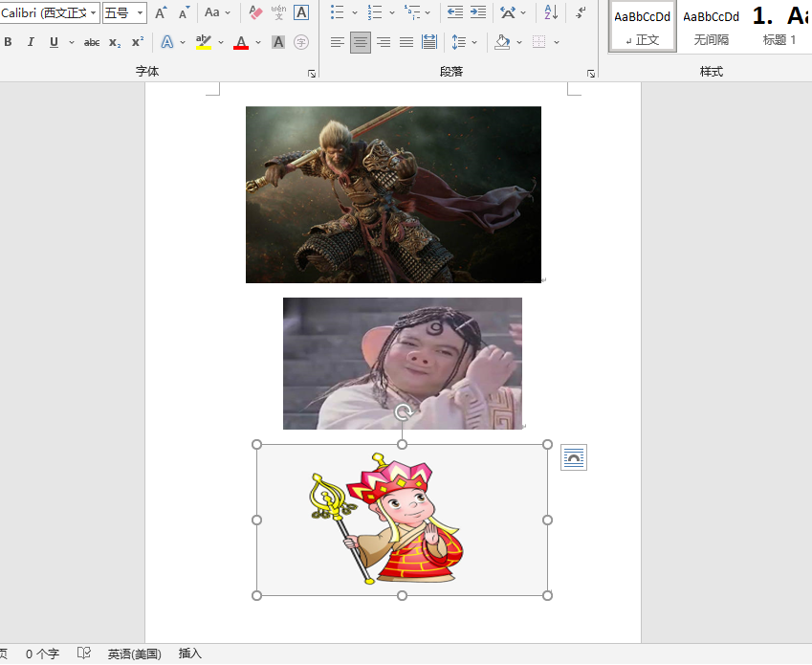
Task: Show or hide paragraph marks
Action: pos(582,12)
